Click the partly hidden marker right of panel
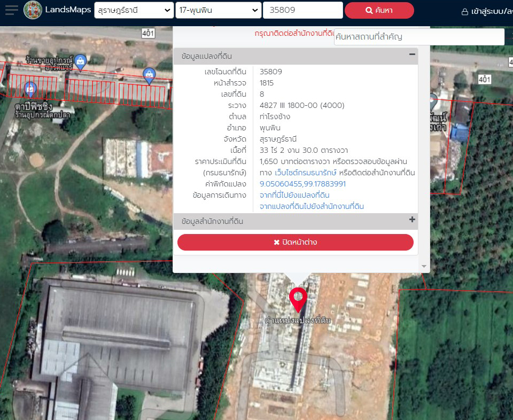This screenshot has height=420, width=513. click(433, 100)
